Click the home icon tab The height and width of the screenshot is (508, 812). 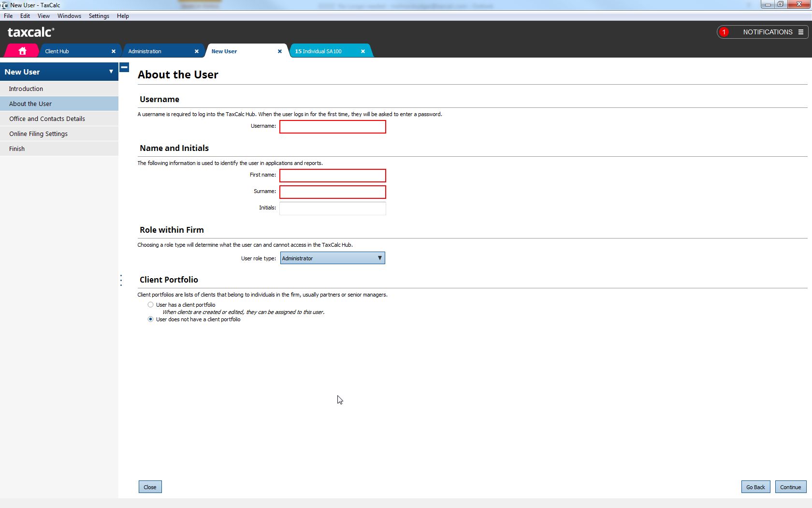click(x=22, y=51)
